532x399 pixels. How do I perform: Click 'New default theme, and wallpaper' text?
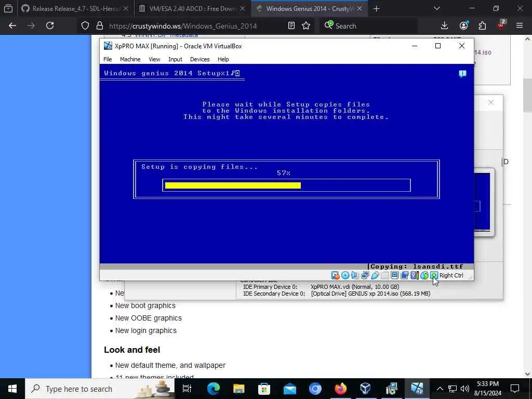[x=170, y=365]
